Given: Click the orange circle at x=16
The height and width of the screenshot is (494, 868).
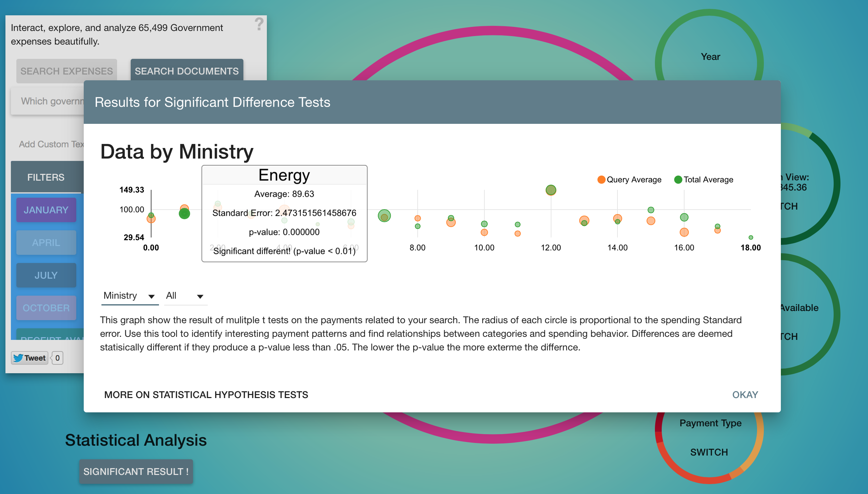Looking at the screenshot, I should (684, 232).
